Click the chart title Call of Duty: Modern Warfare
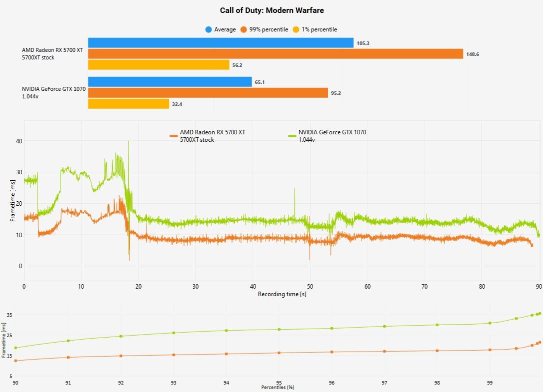This screenshot has height=392, width=543. [272, 10]
